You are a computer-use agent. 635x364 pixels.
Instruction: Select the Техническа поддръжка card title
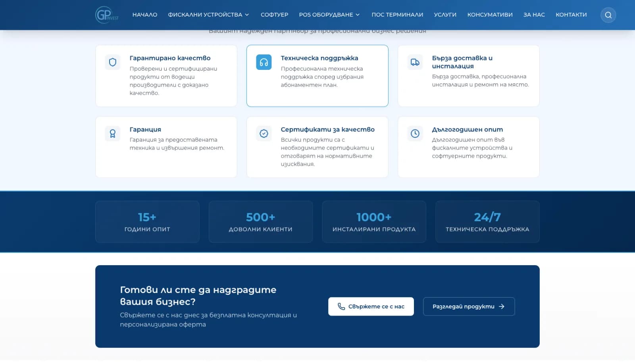point(319,58)
